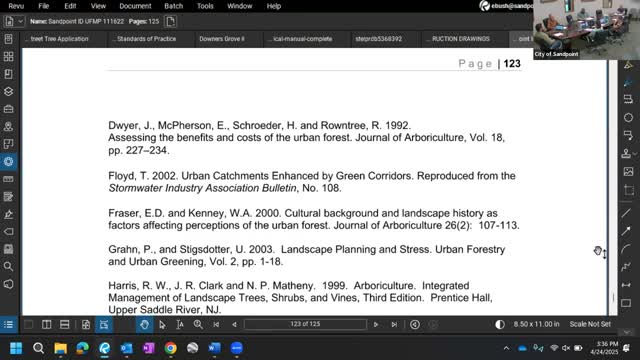Select the Text select cursor tool
This screenshot has width=640, height=360.
point(180,324)
